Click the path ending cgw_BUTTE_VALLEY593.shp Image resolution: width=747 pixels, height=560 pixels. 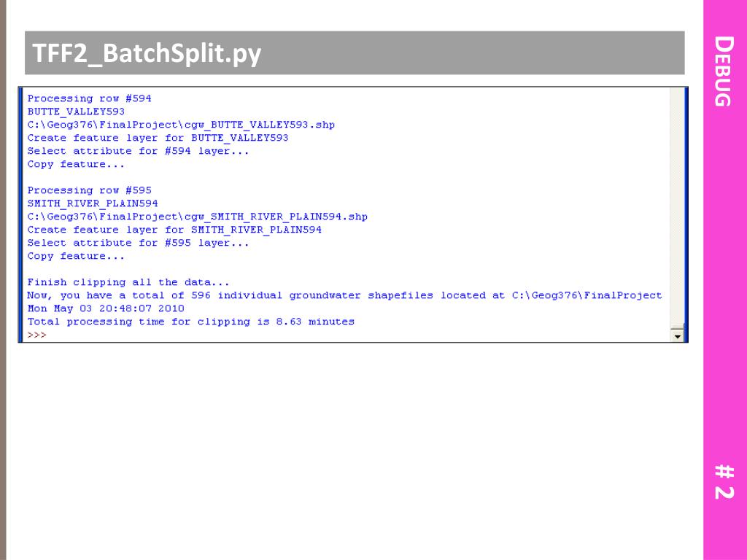(x=181, y=125)
